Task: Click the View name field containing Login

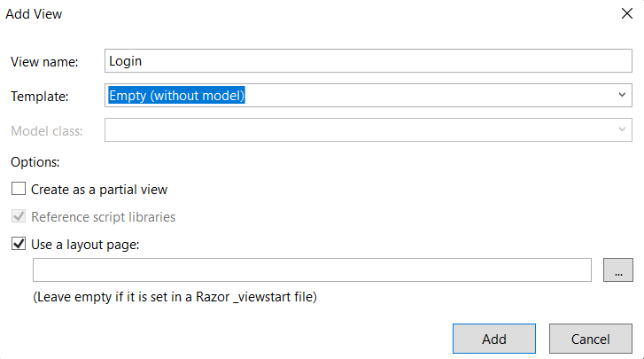Action: pos(368,61)
